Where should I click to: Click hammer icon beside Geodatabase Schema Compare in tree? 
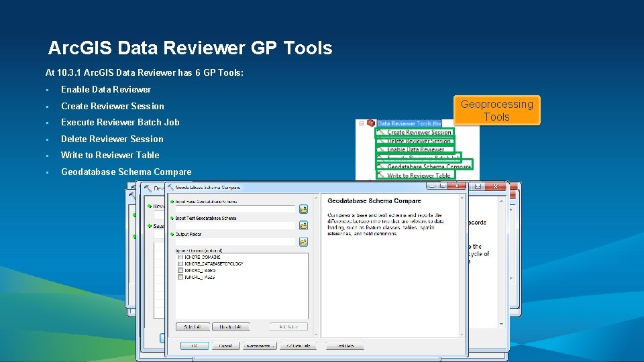(x=381, y=167)
